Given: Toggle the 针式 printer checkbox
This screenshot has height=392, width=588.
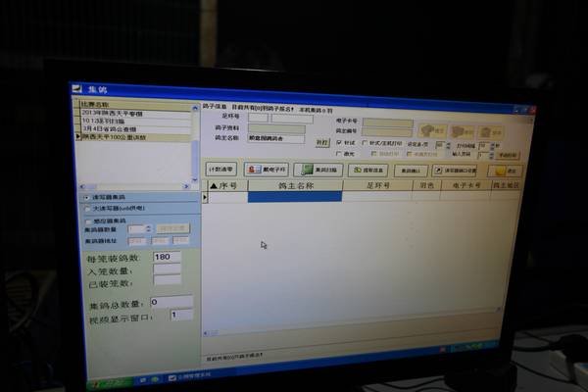Looking at the screenshot, I should pos(340,142).
